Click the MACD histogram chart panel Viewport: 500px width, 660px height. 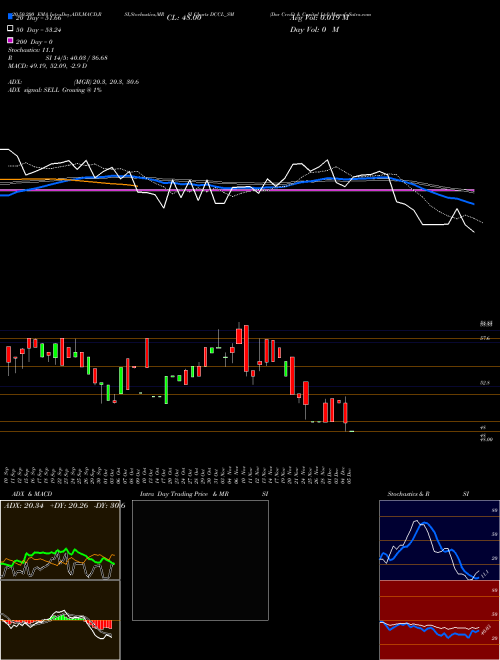coord(60,620)
